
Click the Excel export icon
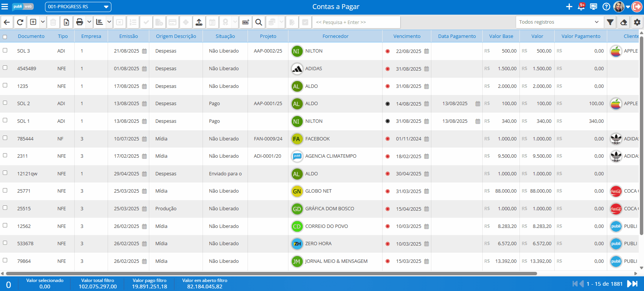coord(66,22)
